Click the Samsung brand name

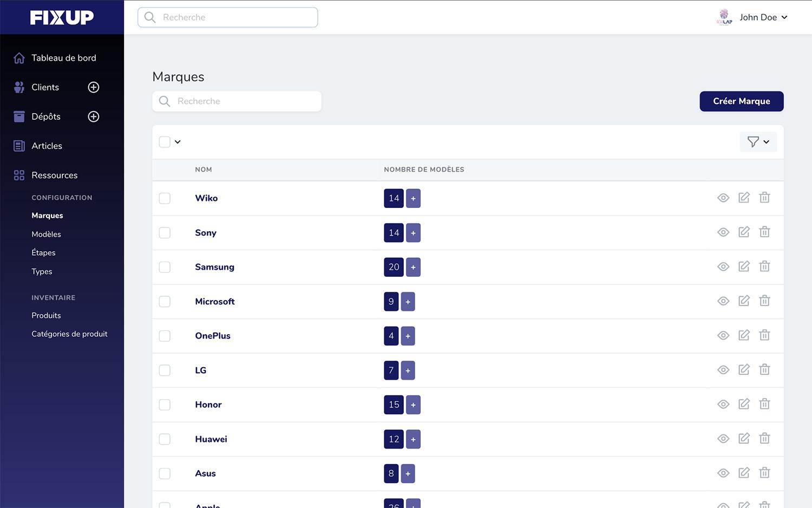(x=214, y=267)
